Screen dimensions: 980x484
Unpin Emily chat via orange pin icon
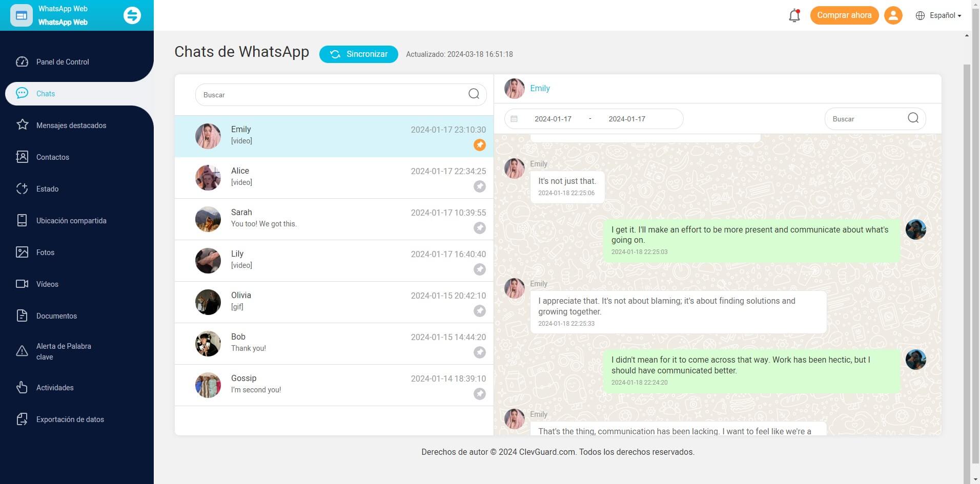pos(480,145)
